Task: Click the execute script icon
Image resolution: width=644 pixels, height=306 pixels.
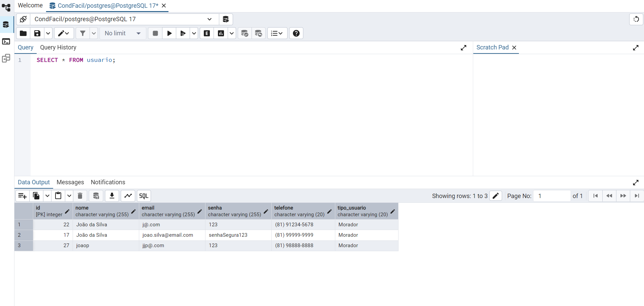Action: 183,33
